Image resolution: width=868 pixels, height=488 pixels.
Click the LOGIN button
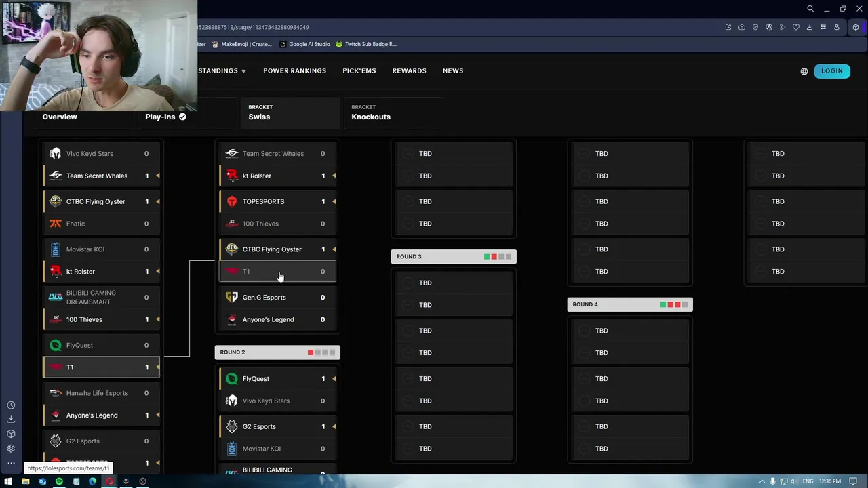tap(832, 71)
